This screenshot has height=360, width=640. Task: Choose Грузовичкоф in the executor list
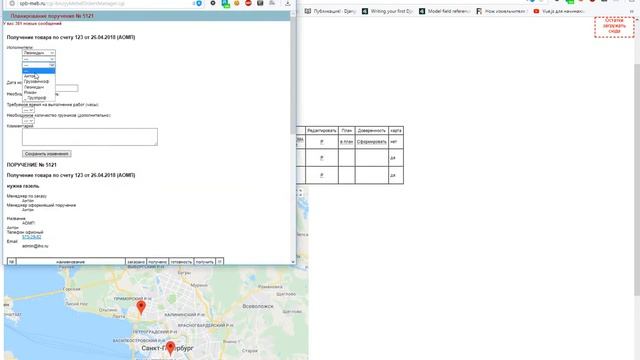(39, 82)
